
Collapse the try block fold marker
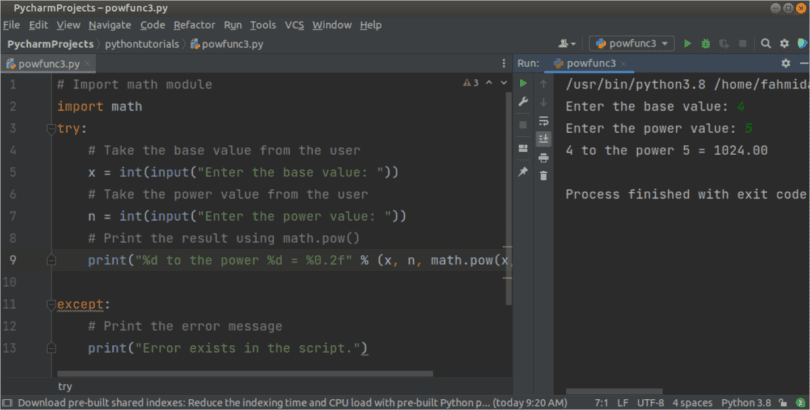point(51,129)
